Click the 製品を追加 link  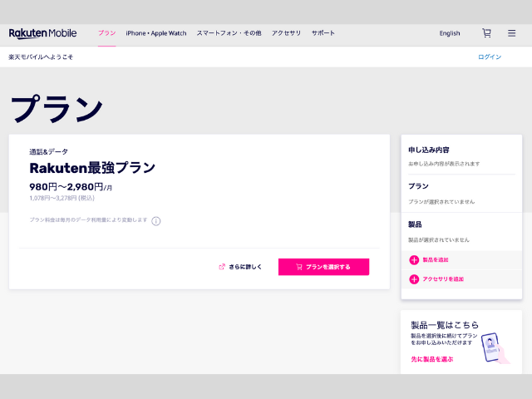point(436,260)
